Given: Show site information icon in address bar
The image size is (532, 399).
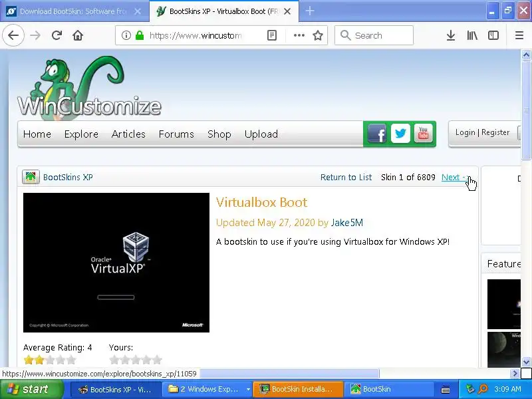Looking at the screenshot, I should click(126, 35).
